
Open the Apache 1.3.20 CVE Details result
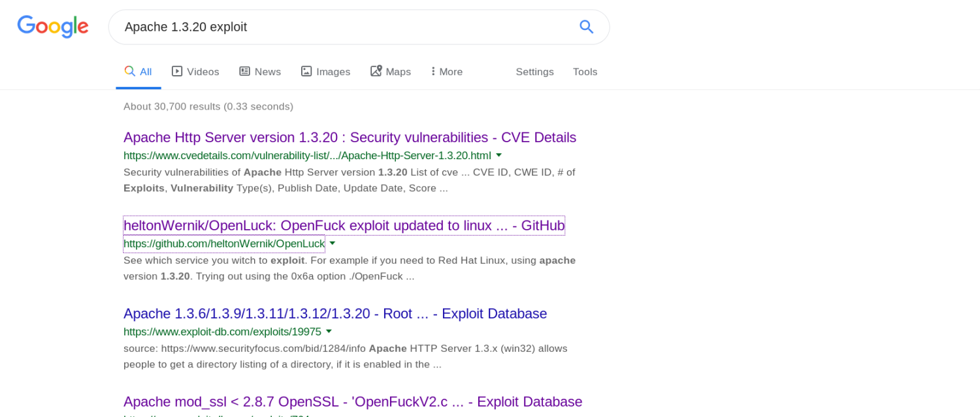pyautogui.click(x=350, y=138)
